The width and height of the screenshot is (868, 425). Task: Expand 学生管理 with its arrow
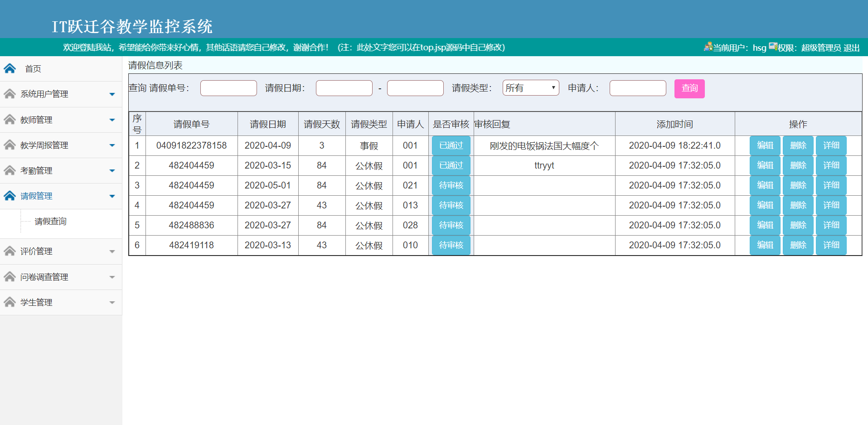pyautogui.click(x=112, y=302)
